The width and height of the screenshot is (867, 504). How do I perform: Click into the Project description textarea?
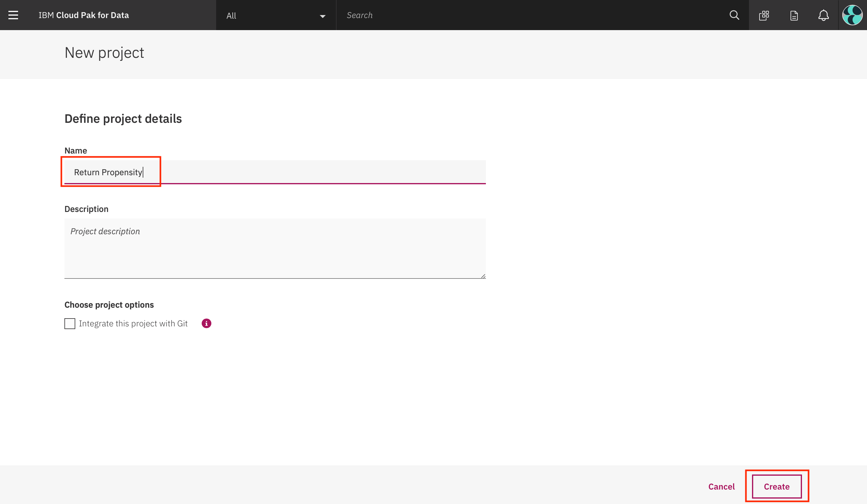point(275,248)
